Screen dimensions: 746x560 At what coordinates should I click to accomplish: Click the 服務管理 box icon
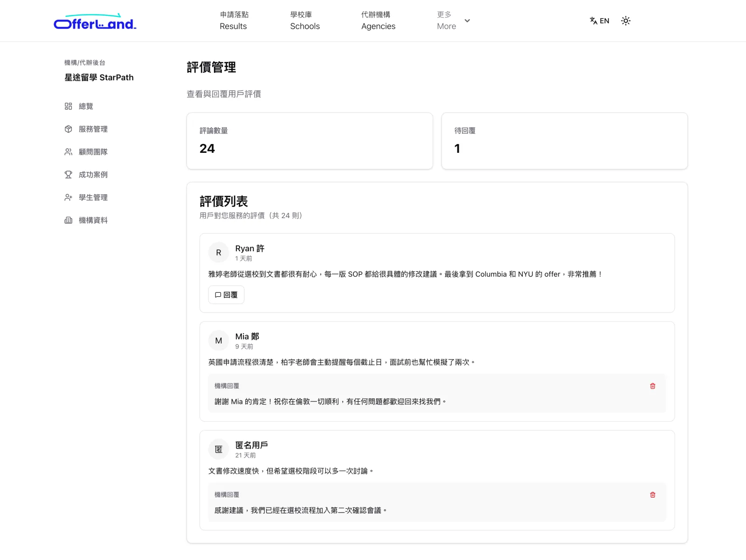pos(69,129)
